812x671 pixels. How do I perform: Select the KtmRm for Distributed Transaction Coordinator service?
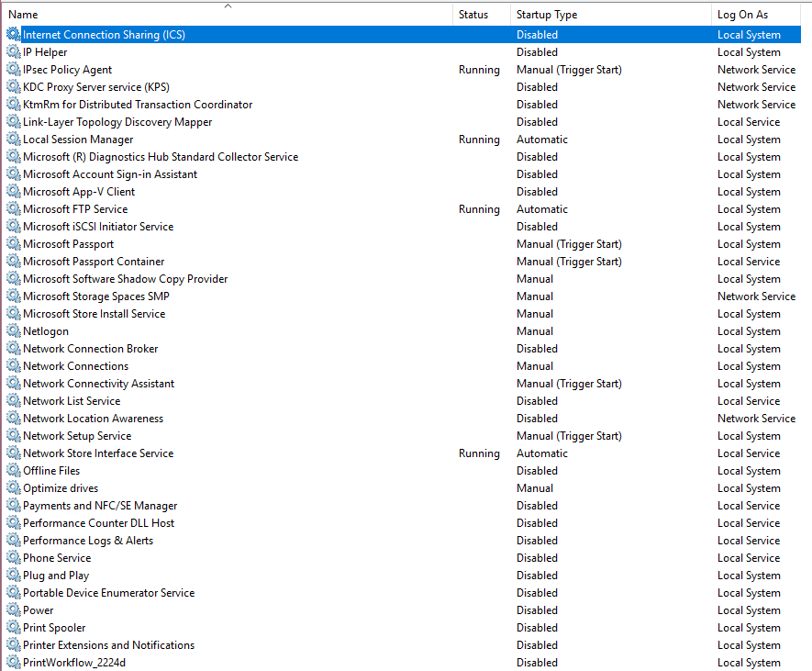(x=138, y=105)
